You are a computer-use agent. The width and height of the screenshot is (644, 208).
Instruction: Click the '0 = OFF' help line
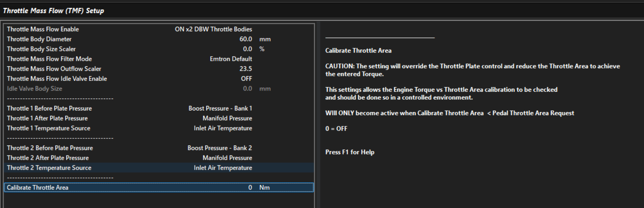click(x=336, y=129)
